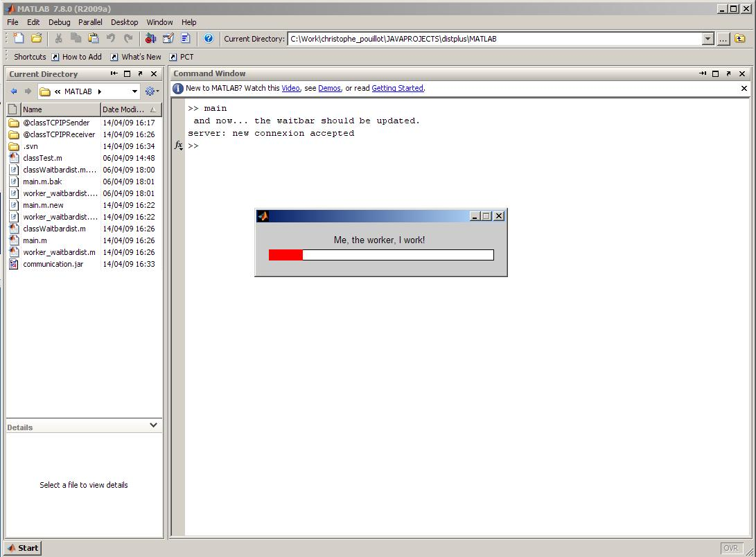Launch GUIDE from the toolbar icon

[168, 39]
